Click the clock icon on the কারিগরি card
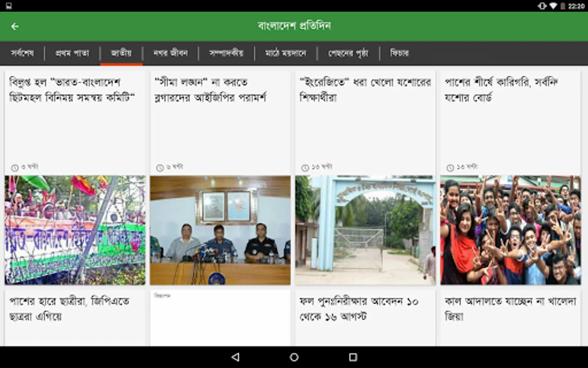This screenshot has width=588, height=368. point(450,168)
